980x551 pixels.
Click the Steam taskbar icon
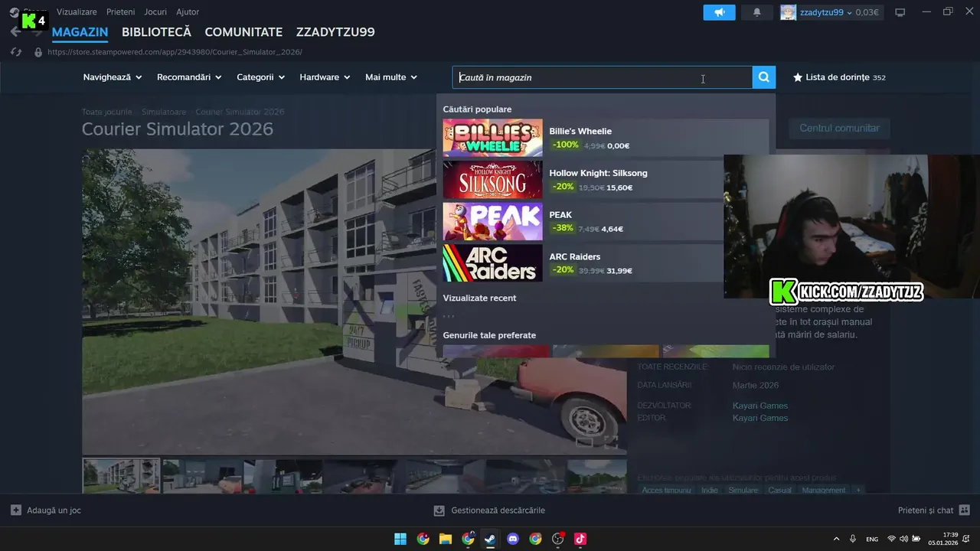click(x=490, y=539)
